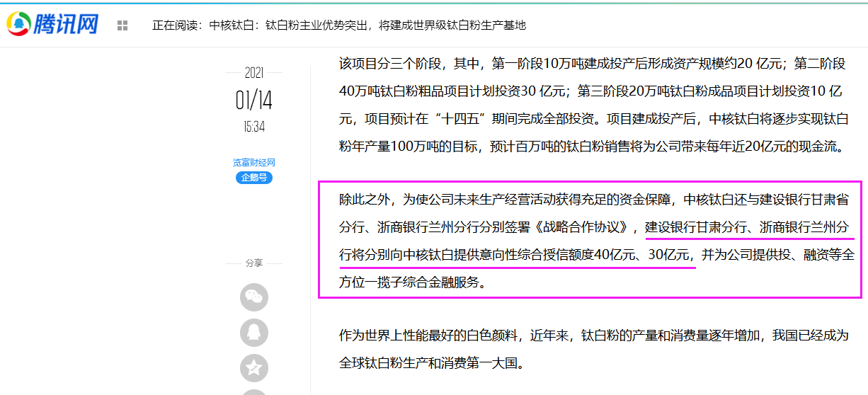
Task: Click paragraph starting 该项目分三个阶段
Action: coord(593,105)
